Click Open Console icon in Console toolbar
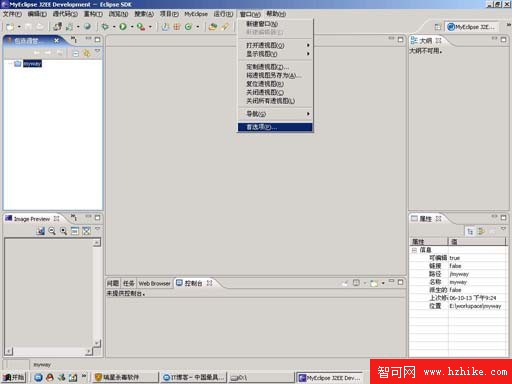The image size is (512, 384). coord(374,283)
